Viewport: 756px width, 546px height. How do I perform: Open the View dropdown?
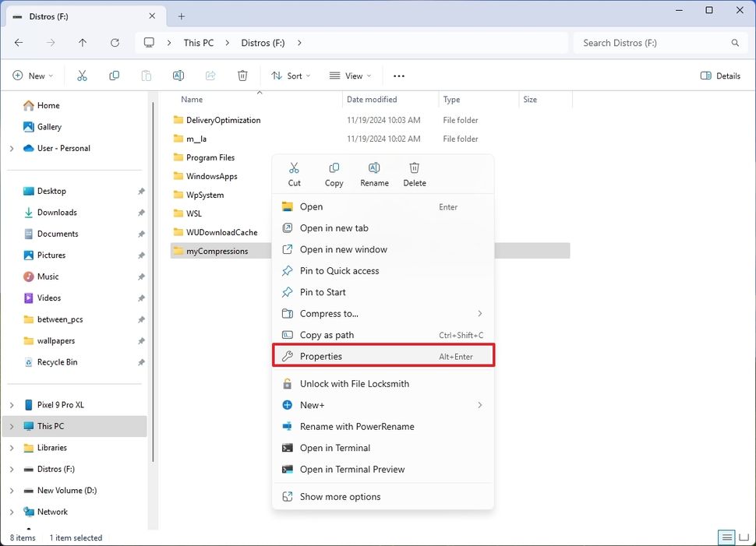coord(350,76)
